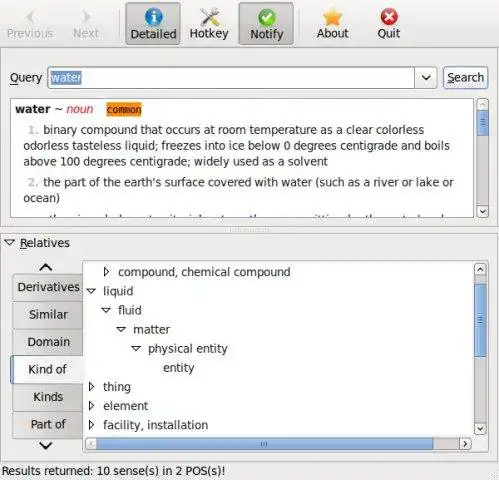Image resolution: width=499 pixels, height=480 pixels.
Task: Click relatives tree scroll-up arrow
Action: tap(480, 269)
